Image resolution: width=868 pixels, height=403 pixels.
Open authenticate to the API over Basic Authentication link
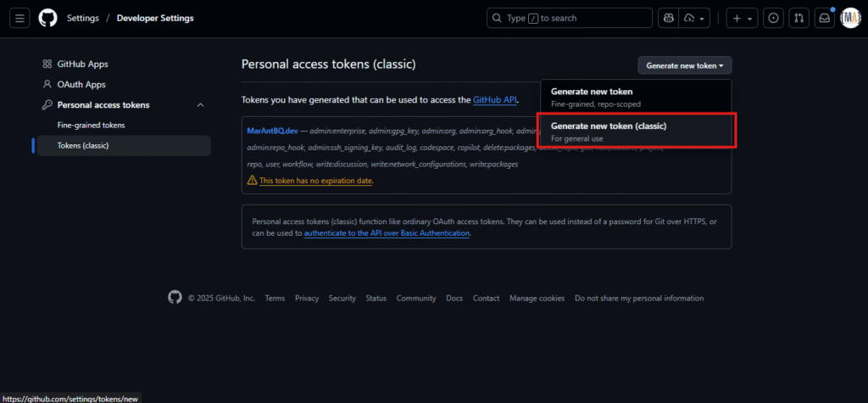pyautogui.click(x=387, y=233)
